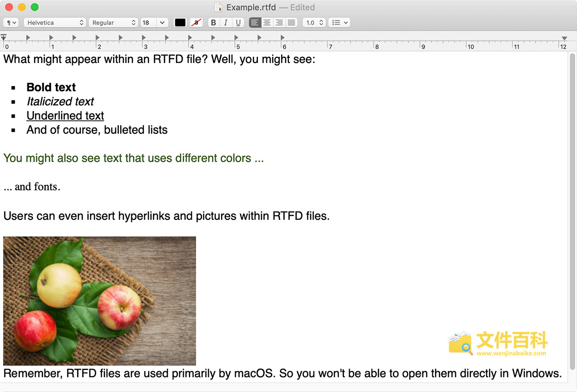Select justified text alignment
577x392 pixels.
291,23
